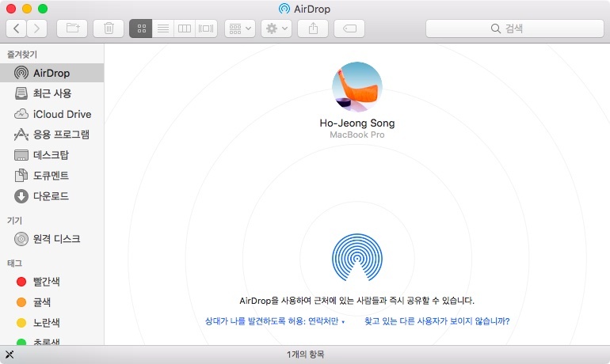Go back with the left arrow button
The height and width of the screenshot is (364, 610).
pos(17,28)
